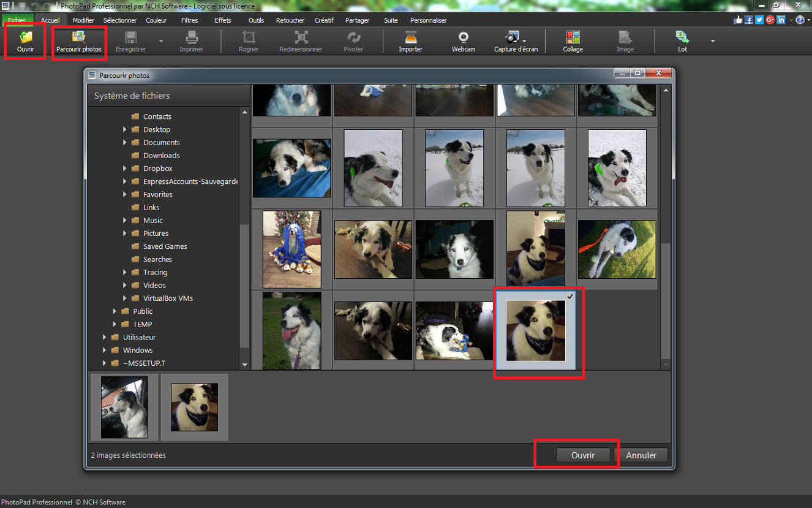Click photo grid scrollbar down arrow
Viewport: 812px width, 508px height.
pos(666,365)
